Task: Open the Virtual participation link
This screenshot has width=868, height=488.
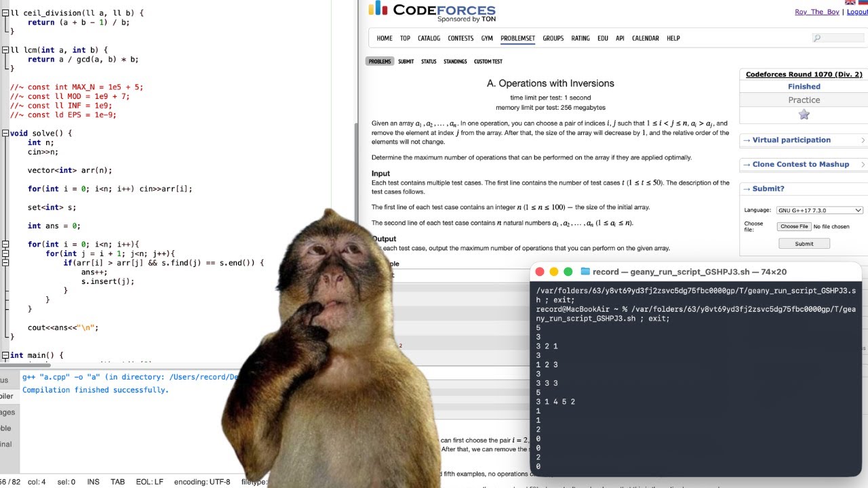Action: pos(791,140)
